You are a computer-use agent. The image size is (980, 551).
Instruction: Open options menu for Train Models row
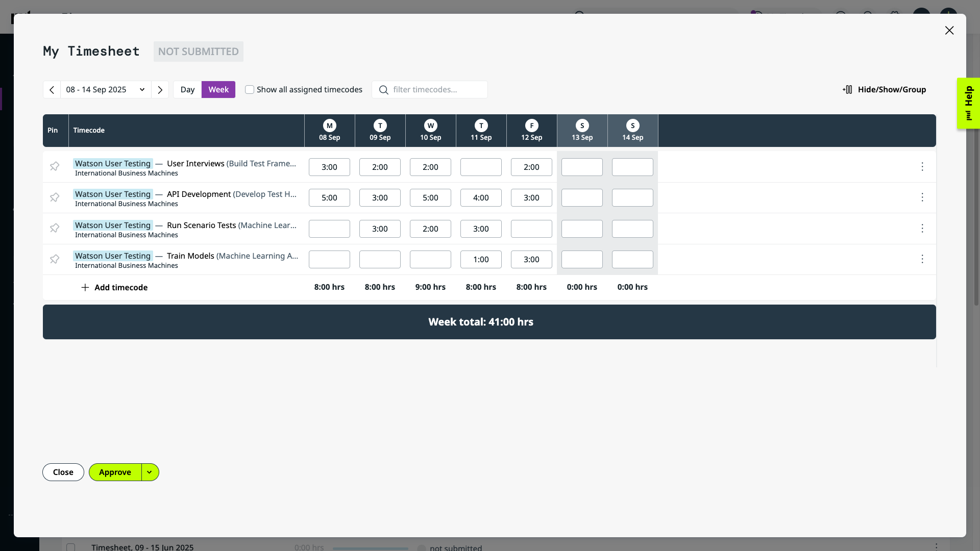pyautogui.click(x=922, y=259)
